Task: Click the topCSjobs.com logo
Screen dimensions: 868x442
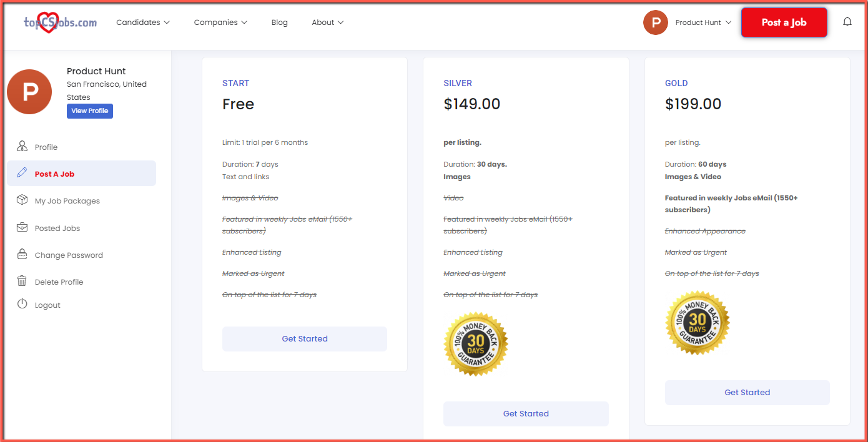Action: 61,22
